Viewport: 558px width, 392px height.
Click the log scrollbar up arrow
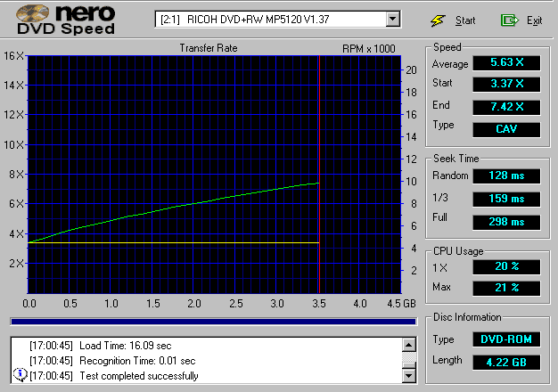click(x=409, y=345)
